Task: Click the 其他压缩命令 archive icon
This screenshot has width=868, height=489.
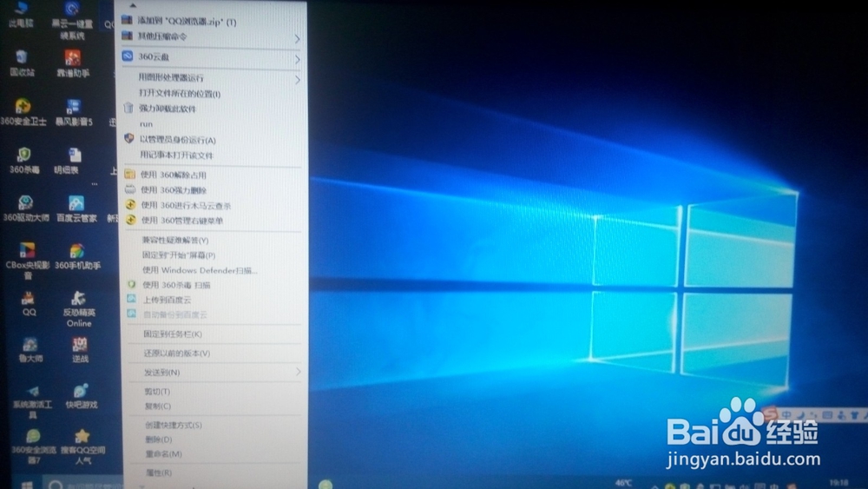Action: click(x=128, y=36)
